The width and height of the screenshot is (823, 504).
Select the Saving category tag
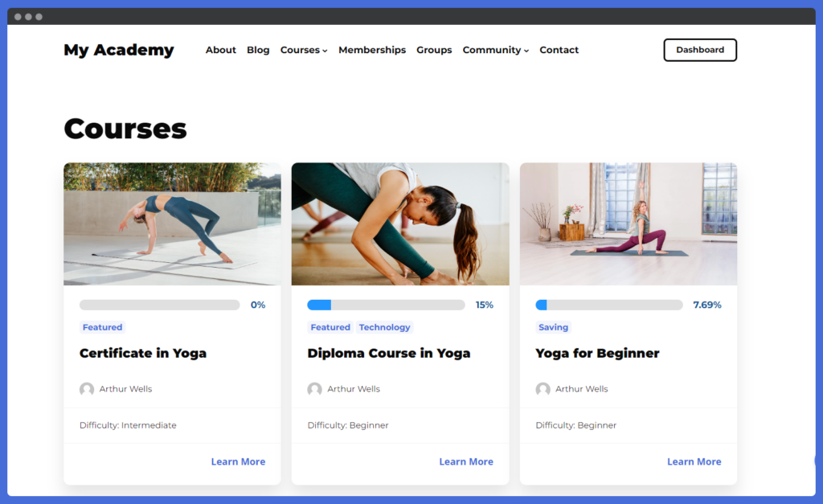click(x=553, y=327)
